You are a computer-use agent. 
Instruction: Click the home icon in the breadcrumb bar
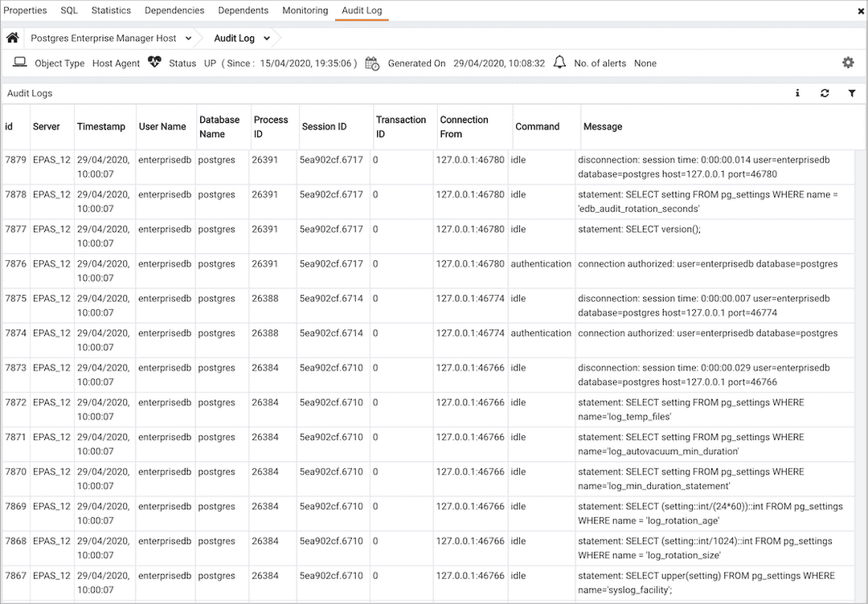pyautogui.click(x=11, y=37)
